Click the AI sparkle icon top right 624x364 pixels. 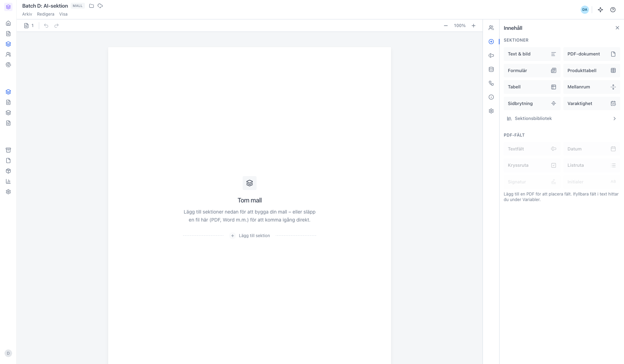(600, 10)
